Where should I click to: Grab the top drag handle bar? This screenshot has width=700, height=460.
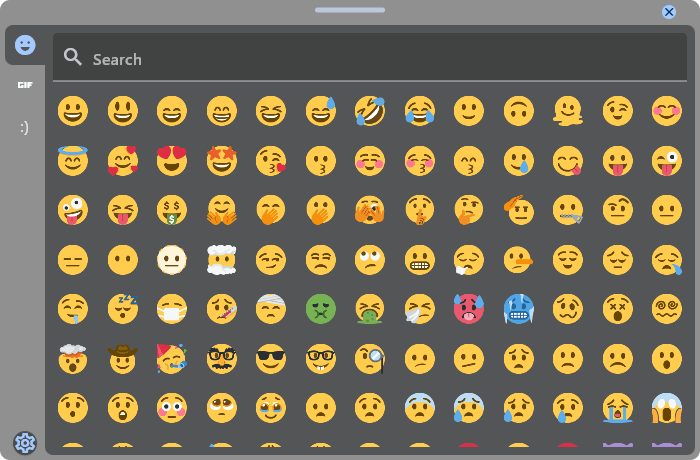(x=350, y=10)
